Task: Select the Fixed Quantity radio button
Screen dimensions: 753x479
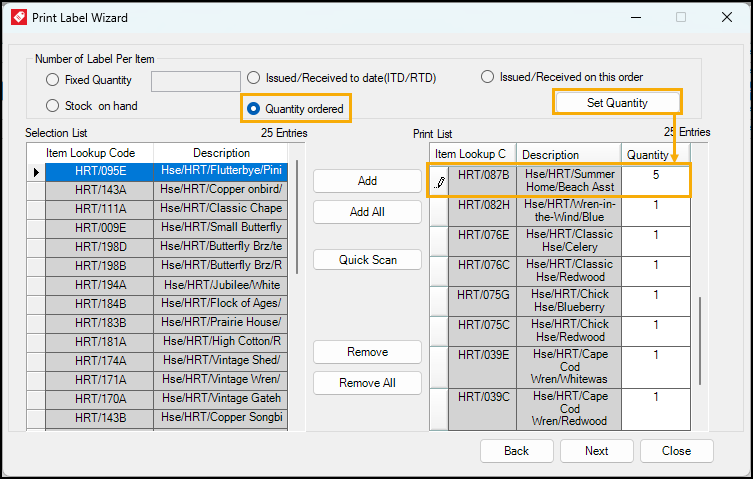Action: (x=52, y=80)
